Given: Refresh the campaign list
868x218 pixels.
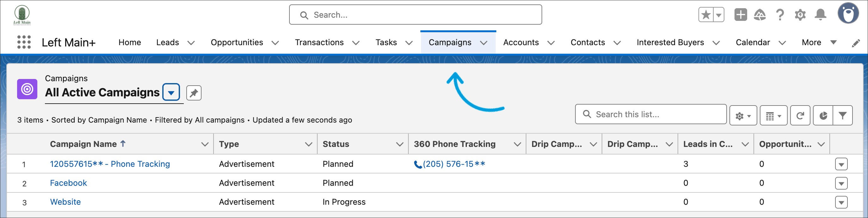Looking at the screenshot, I should point(800,116).
